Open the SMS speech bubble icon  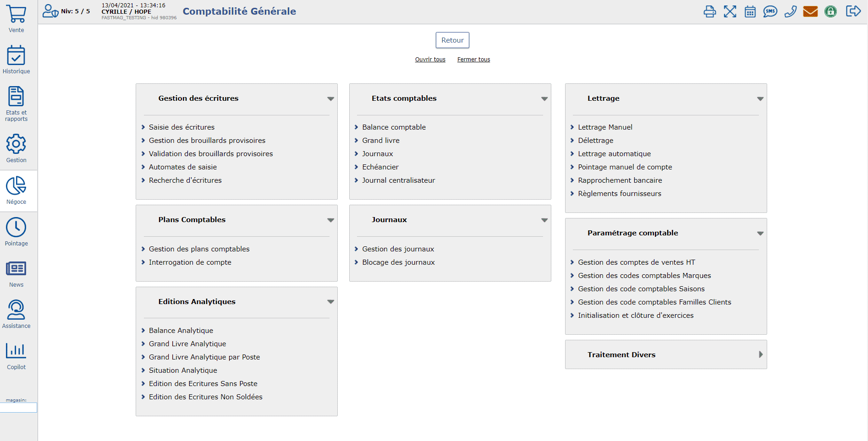(770, 11)
